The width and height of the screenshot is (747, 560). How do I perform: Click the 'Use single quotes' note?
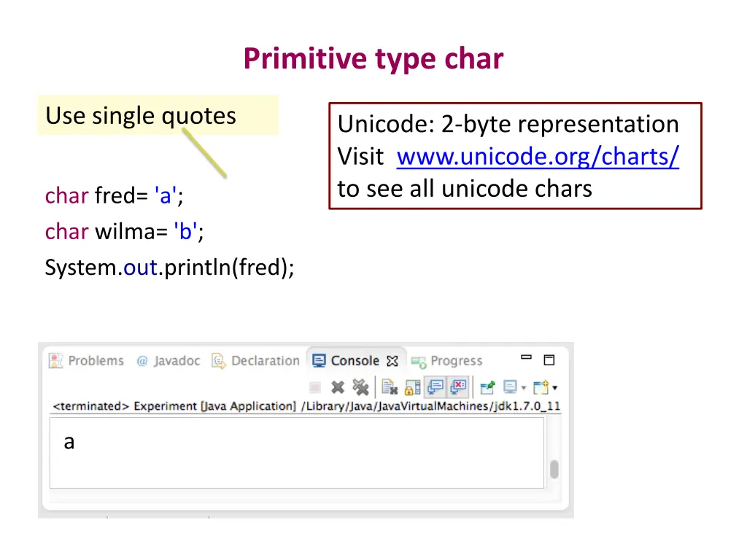[x=158, y=116]
